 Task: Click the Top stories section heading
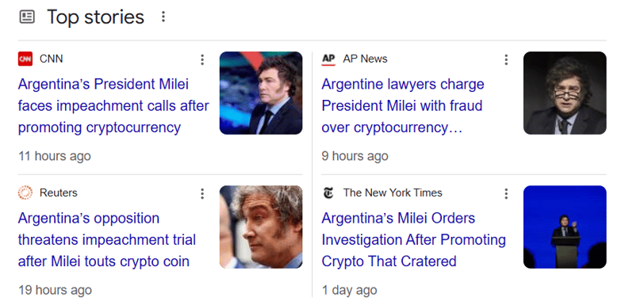[x=96, y=17]
